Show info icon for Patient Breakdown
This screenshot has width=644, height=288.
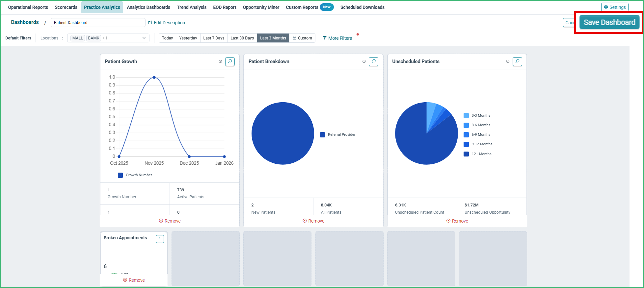click(364, 61)
